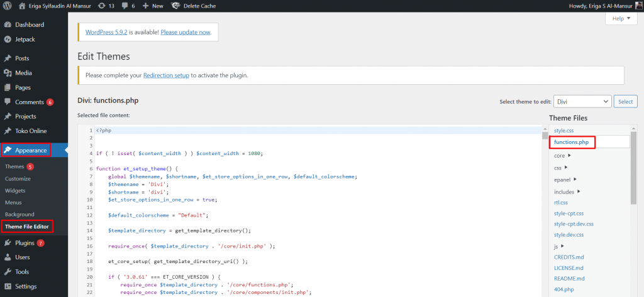Click the Plugins plug icon
Image resolution: width=644 pixels, height=297 pixels.
click(8, 243)
